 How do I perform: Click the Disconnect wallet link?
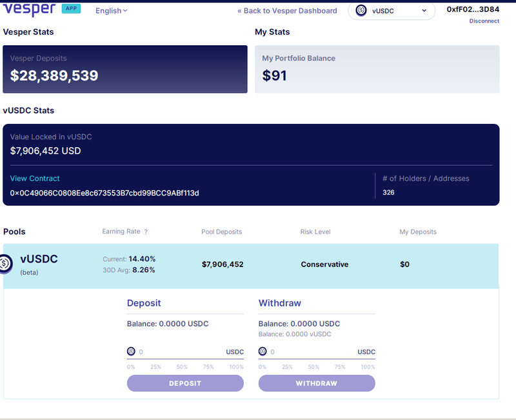click(x=484, y=21)
